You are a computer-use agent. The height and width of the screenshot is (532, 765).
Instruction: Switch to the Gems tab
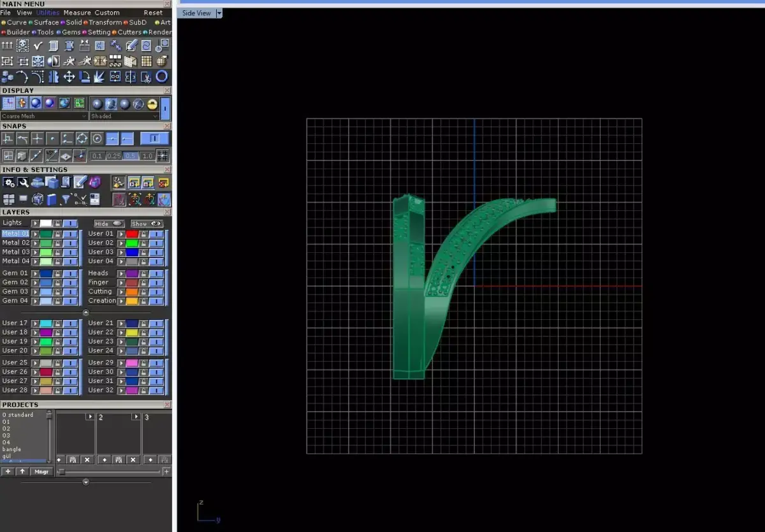point(69,32)
